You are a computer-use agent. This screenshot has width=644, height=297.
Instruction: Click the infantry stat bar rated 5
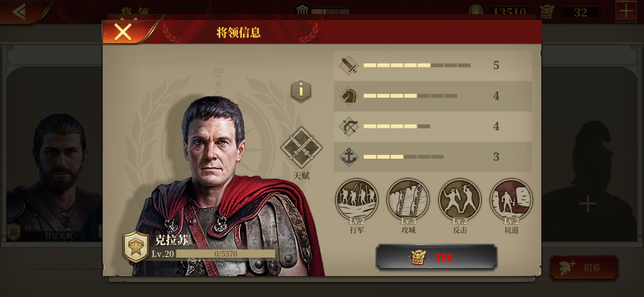(x=417, y=65)
